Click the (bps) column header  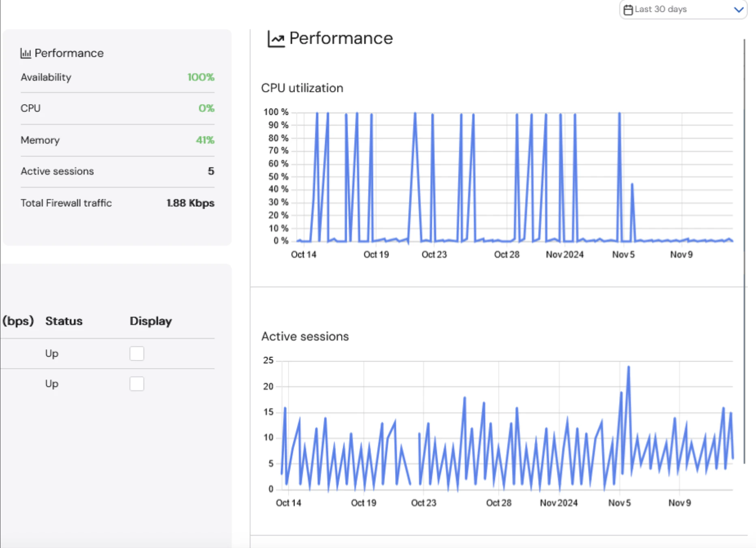pos(18,321)
